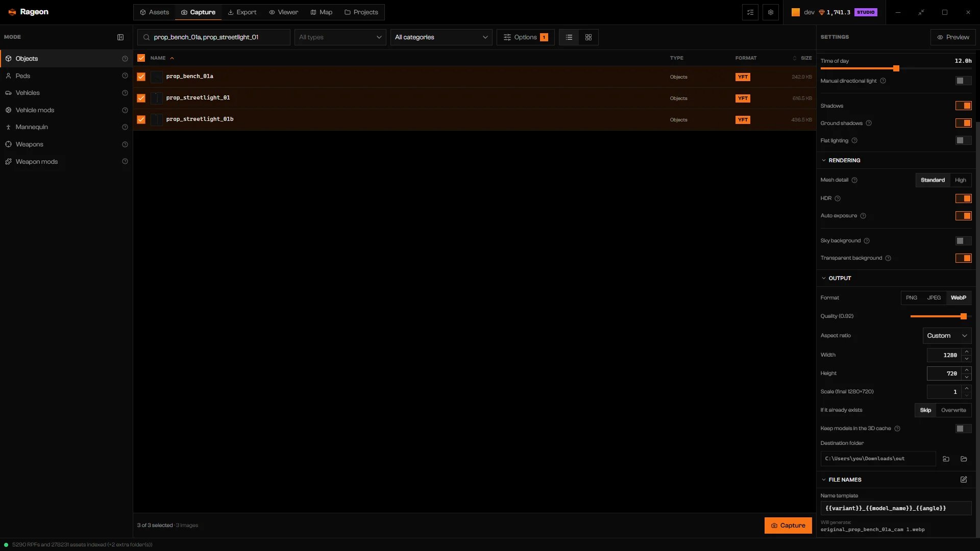Open the Projects tab
Image resolution: width=980 pixels, height=551 pixels.
pos(361,12)
